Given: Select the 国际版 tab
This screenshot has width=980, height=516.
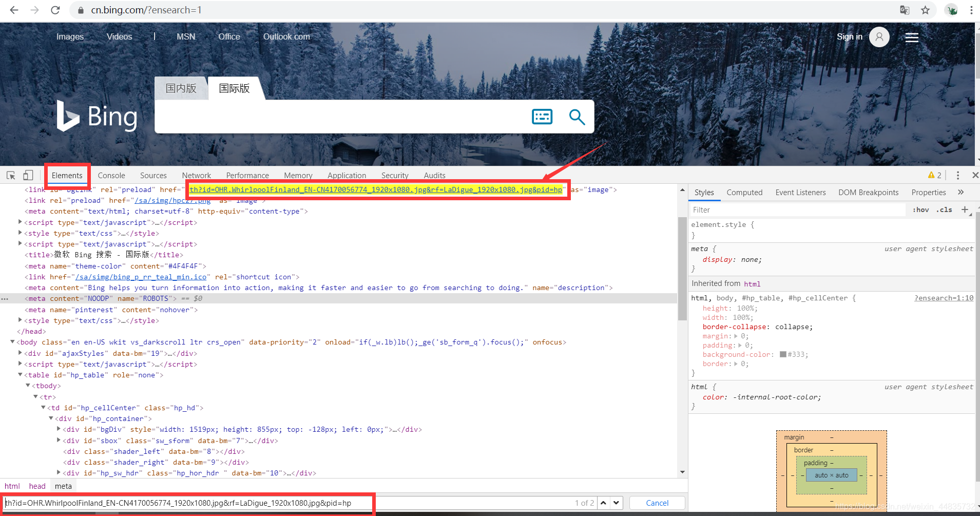Looking at the screenshot, I should click(235, 88).
